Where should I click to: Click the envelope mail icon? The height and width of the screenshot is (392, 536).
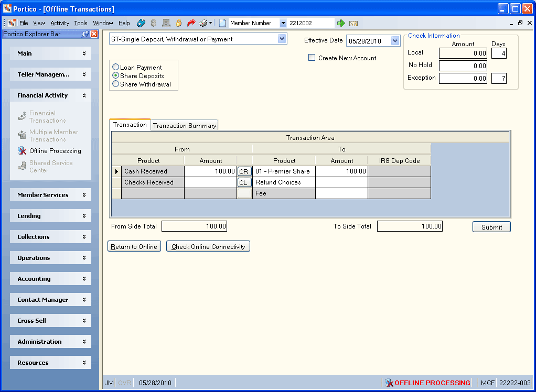353,23
